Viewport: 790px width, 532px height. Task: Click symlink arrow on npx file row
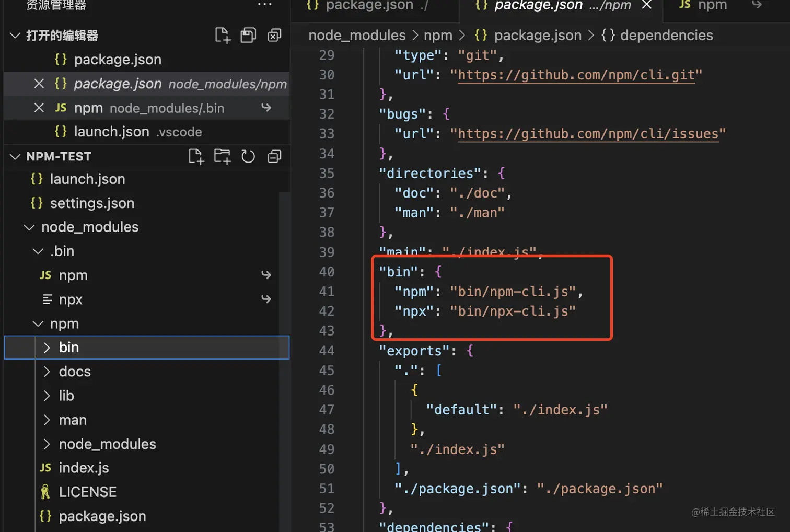tap(266, 298)
